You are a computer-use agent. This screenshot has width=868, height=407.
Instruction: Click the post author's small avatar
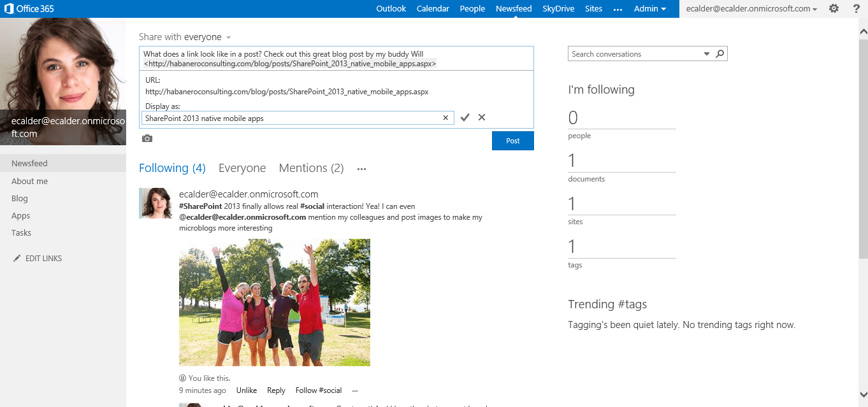[156, 203]
